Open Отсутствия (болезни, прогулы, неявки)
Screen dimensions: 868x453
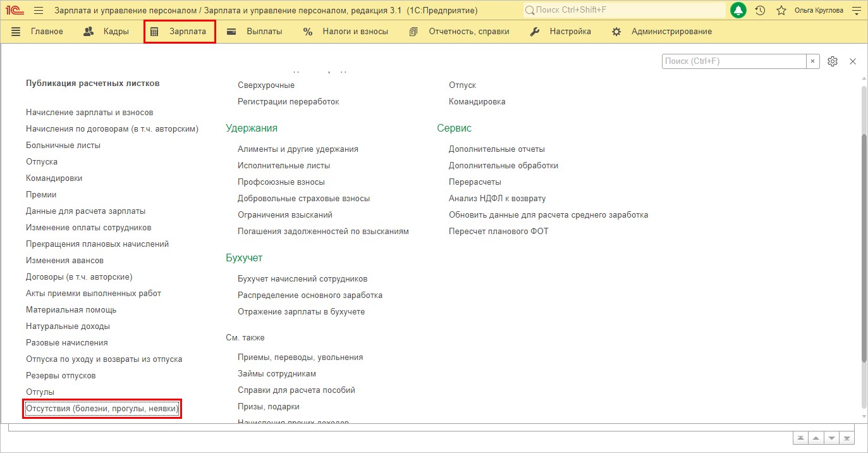pyautogui.click(x=102, y=409)
